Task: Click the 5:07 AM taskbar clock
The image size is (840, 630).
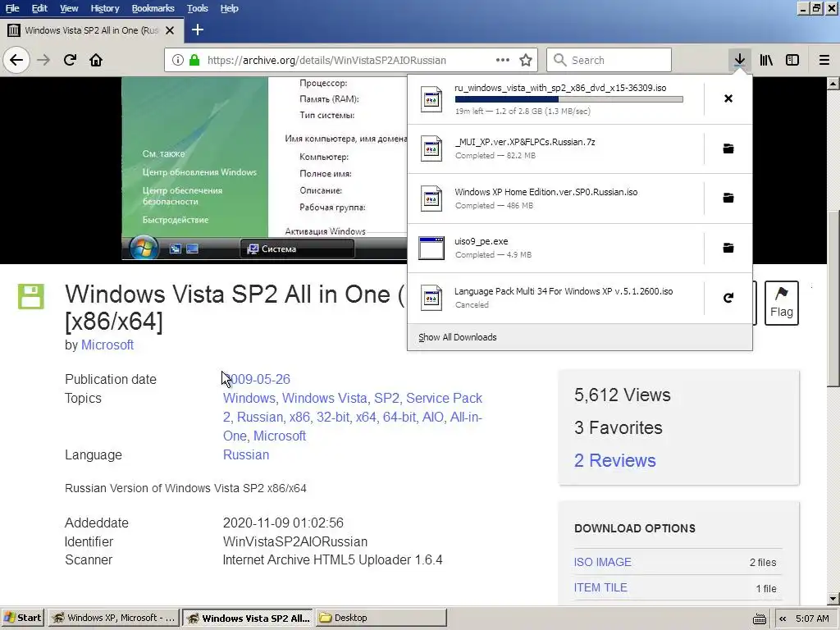Action: (812, 619)
